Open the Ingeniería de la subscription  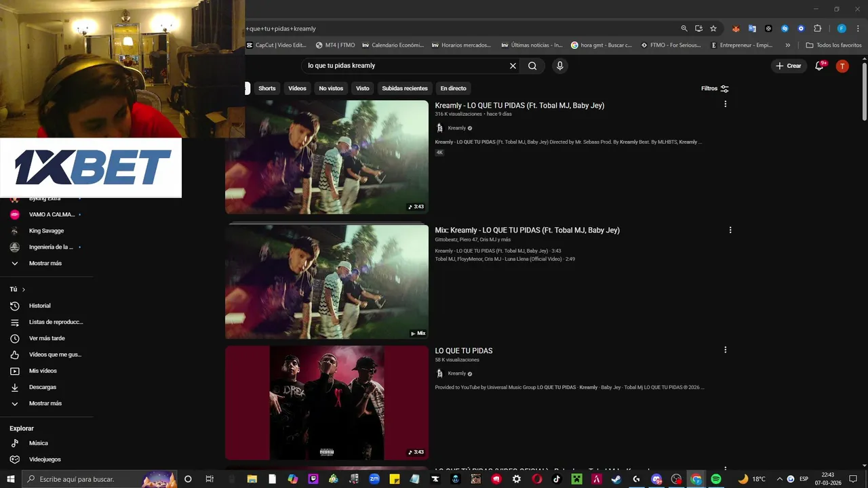(45, 247)
